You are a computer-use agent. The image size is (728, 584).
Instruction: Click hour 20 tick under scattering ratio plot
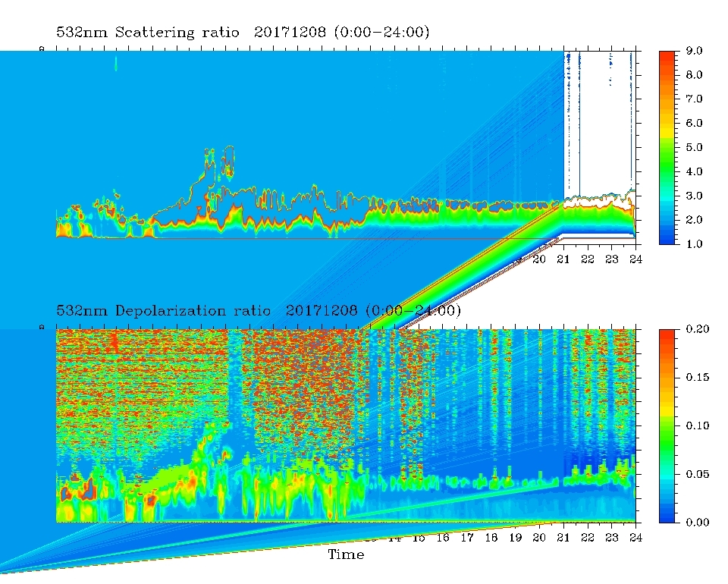coord(539,259)
